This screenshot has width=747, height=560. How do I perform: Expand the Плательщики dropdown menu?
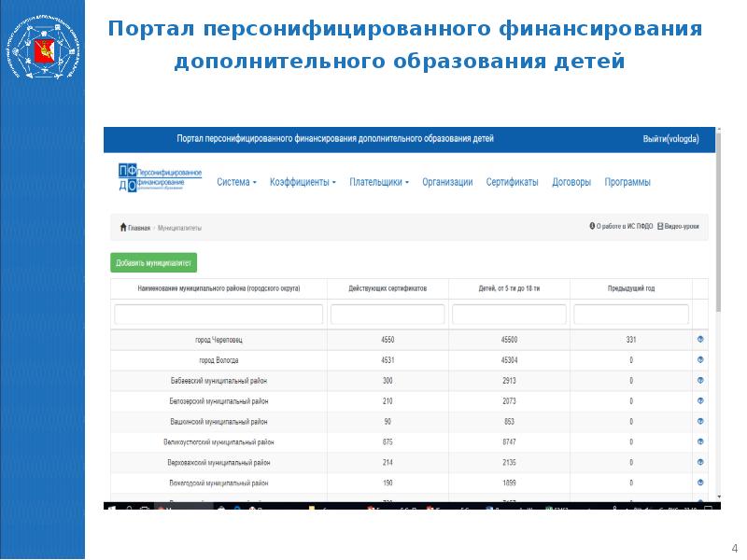[x=378, y=183]
